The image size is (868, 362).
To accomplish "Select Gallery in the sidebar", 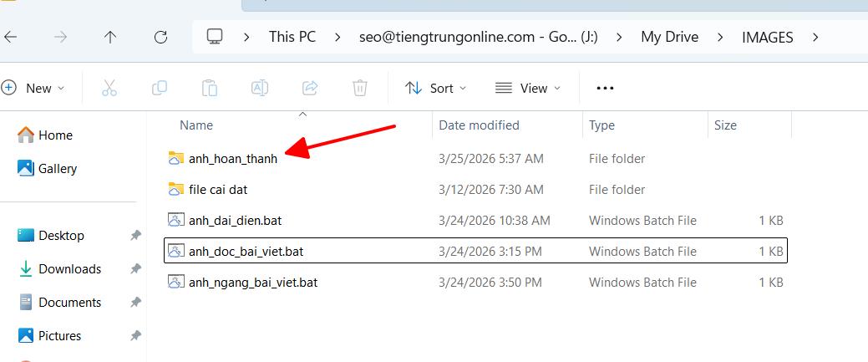I will pyautogui.click(x=57, y=168).
